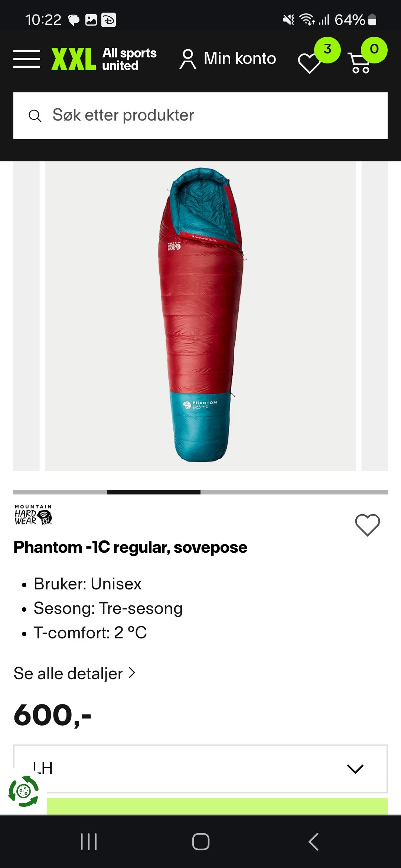Open Min konto account page
Viewport: 401px width, 868px height.
click(x=228, y=59)
